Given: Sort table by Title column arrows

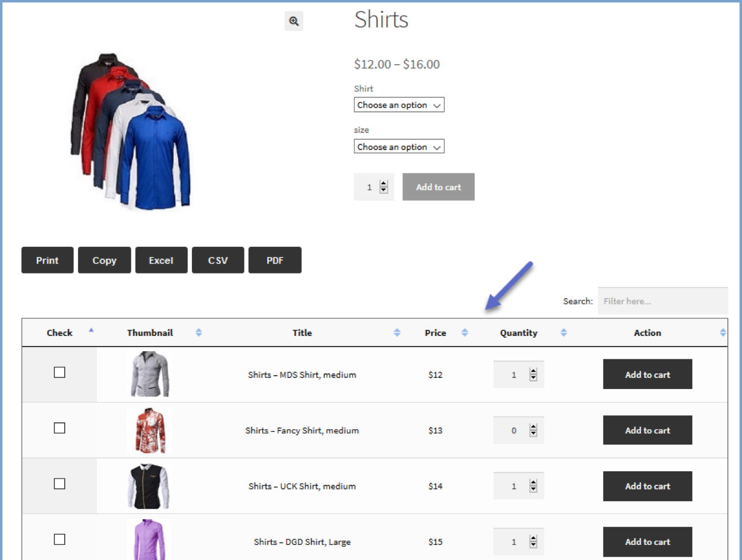Looking at the screenshot, I should coord(397,332).
